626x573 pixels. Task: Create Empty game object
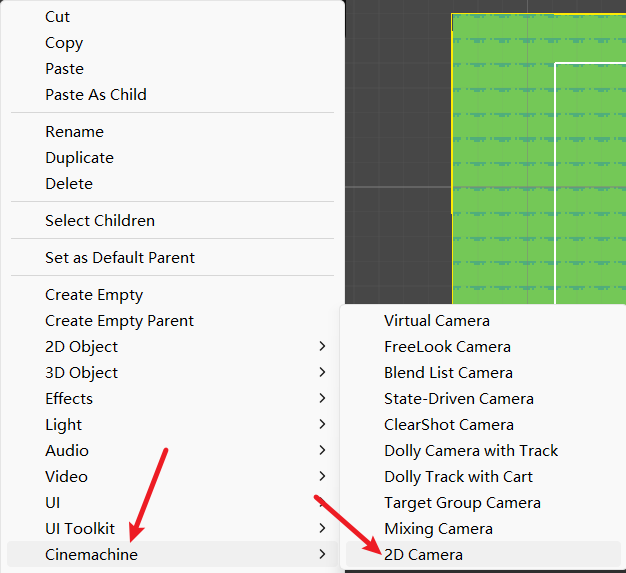[94, 295]
